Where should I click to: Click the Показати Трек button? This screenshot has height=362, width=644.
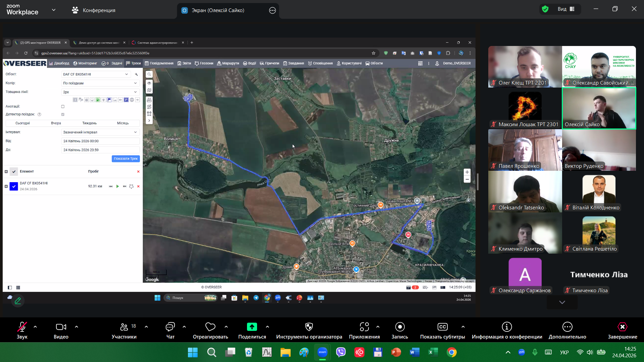(126, 159)
